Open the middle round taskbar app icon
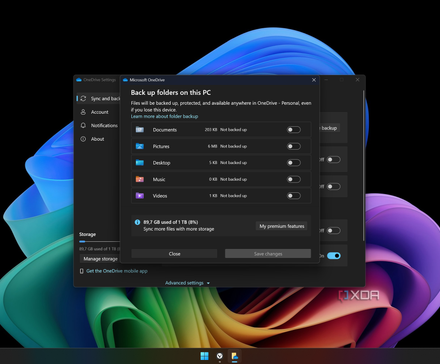This screenshot has width=440, height=364. [x=220, y=356]
